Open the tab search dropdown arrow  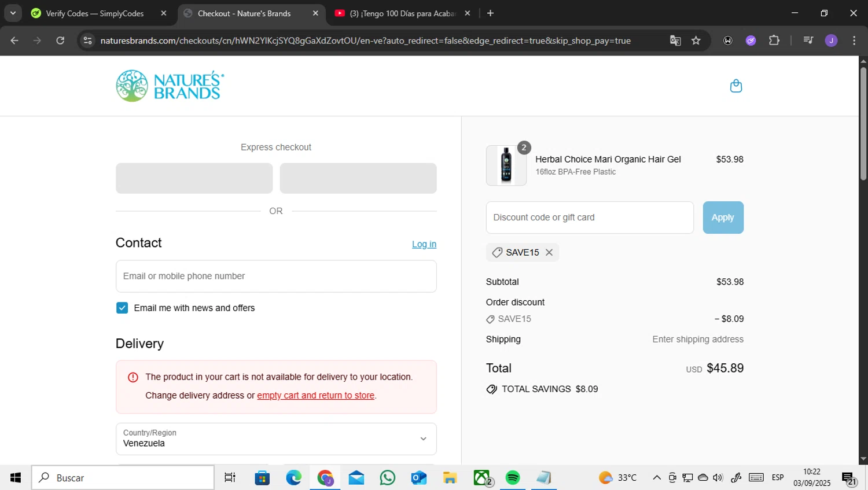(13, 13)
